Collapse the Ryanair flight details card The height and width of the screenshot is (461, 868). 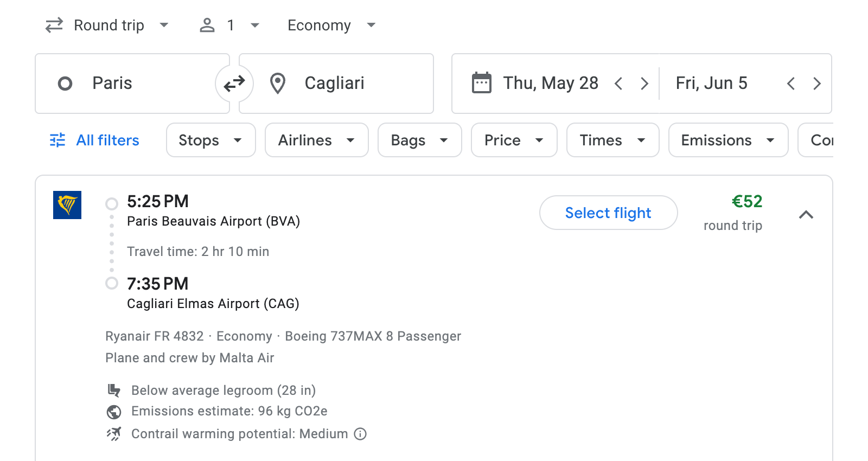point(807,215)
